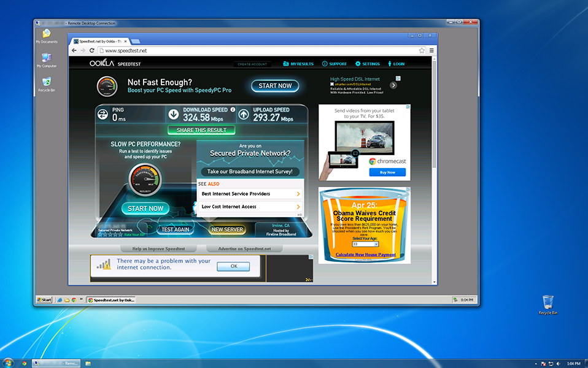
Task: Click the New Server button
Action: pyautogui.click(x=227, y=230)
